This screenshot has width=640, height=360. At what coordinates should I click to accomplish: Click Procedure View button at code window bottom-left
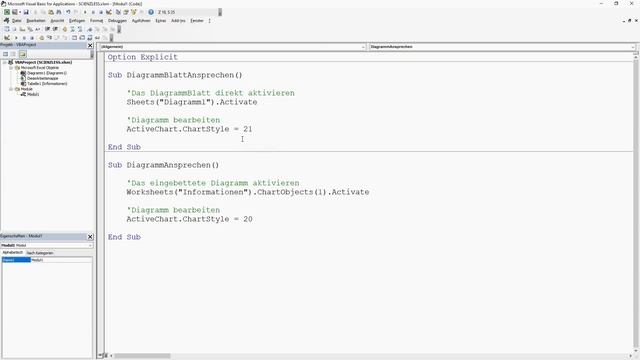100,356
